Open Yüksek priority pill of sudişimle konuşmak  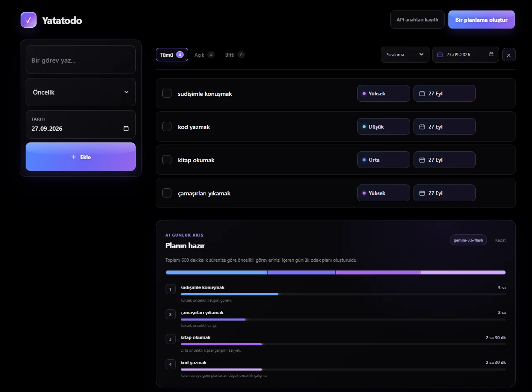(x=383, y=93)
